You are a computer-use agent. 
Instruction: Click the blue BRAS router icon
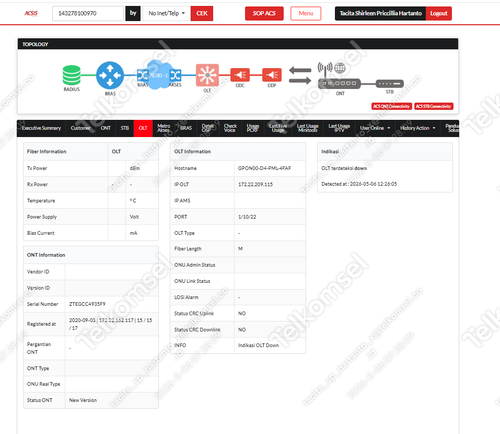(110, 75)
